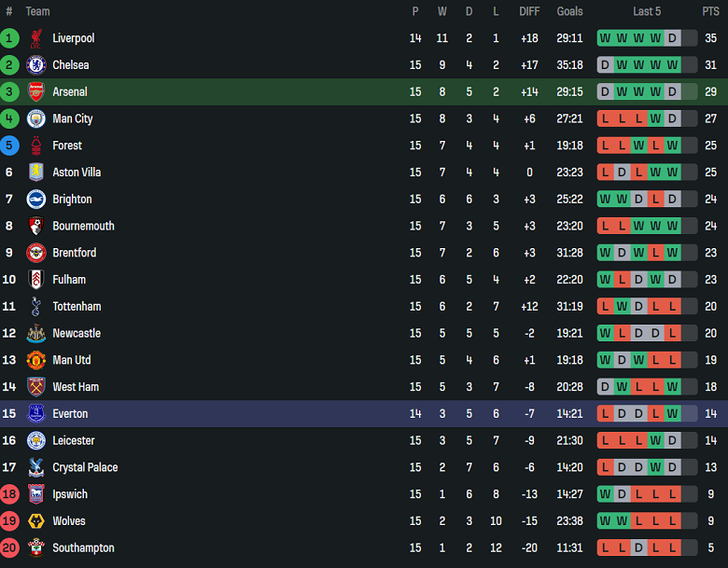Open the Aston Villa team link

(x=76, y=173)
